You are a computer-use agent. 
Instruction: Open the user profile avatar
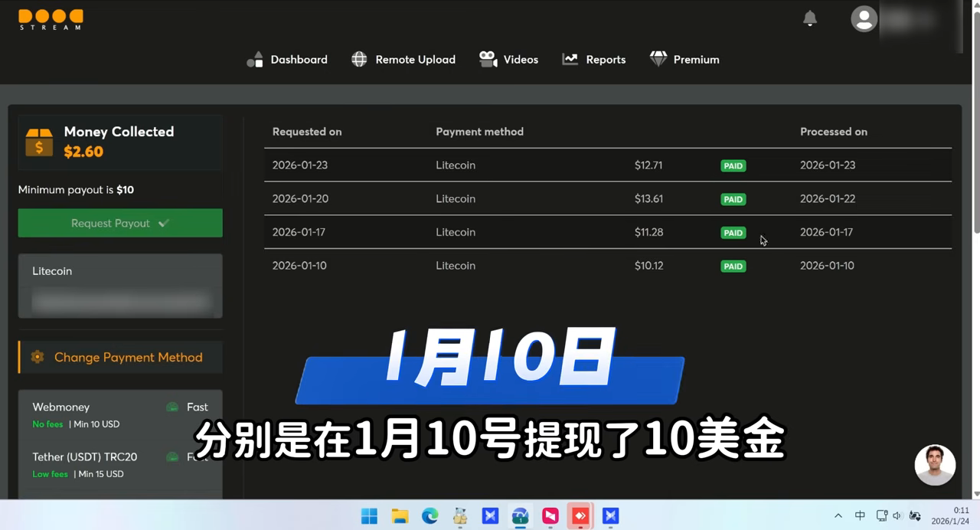864,19
